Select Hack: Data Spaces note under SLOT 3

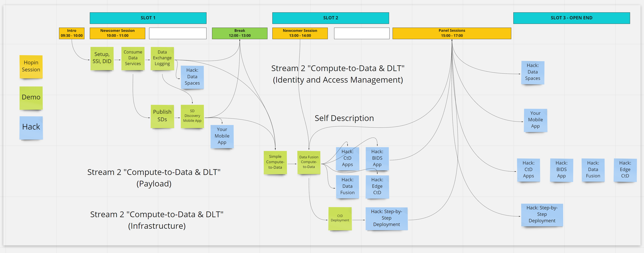(533, 73)
